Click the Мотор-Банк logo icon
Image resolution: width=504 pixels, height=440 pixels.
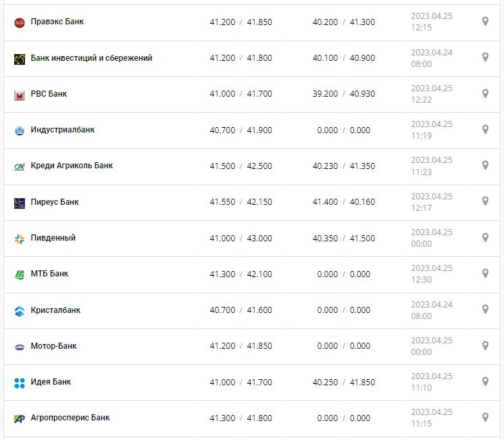tap(20, 347)
